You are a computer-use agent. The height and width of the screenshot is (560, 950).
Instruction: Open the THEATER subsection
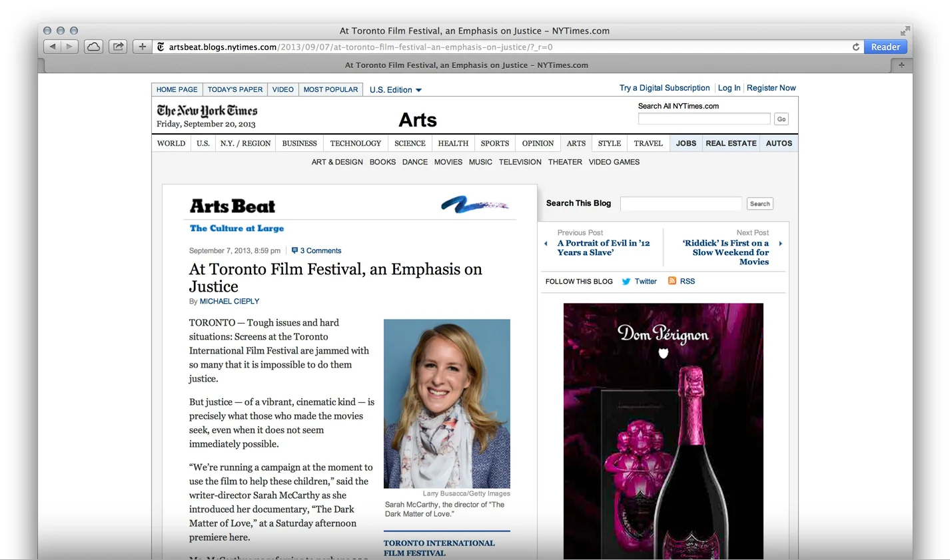coord(565,162)
